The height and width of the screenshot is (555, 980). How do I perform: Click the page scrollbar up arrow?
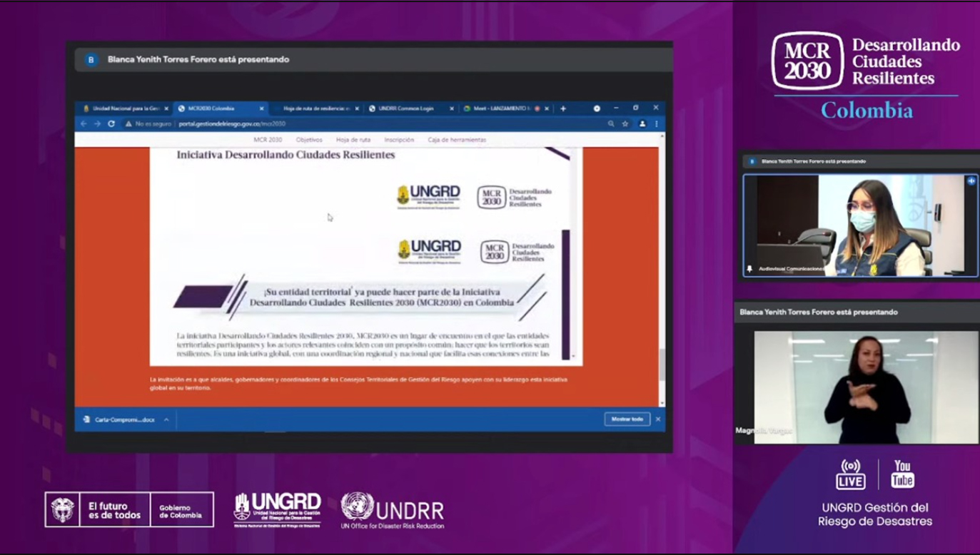point(662,137)
